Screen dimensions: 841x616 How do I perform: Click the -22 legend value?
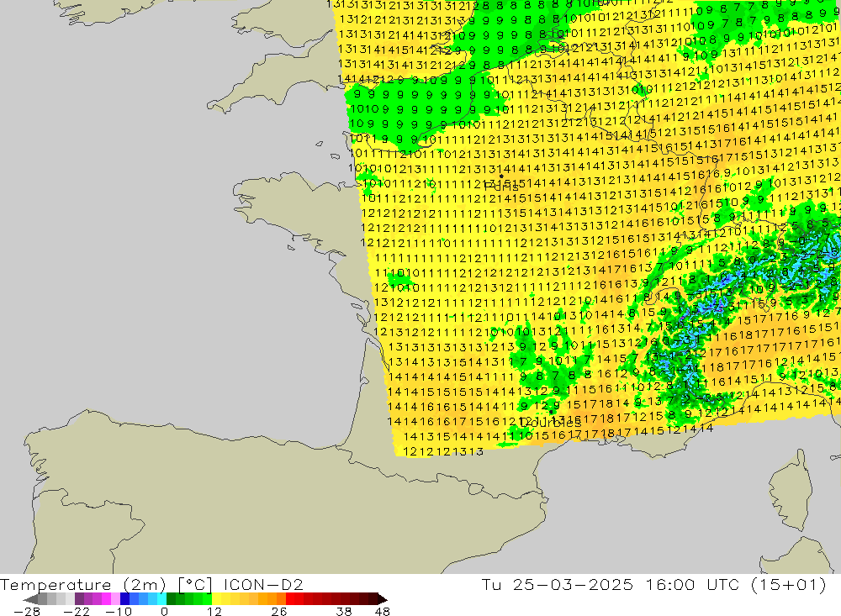[77, 611]
